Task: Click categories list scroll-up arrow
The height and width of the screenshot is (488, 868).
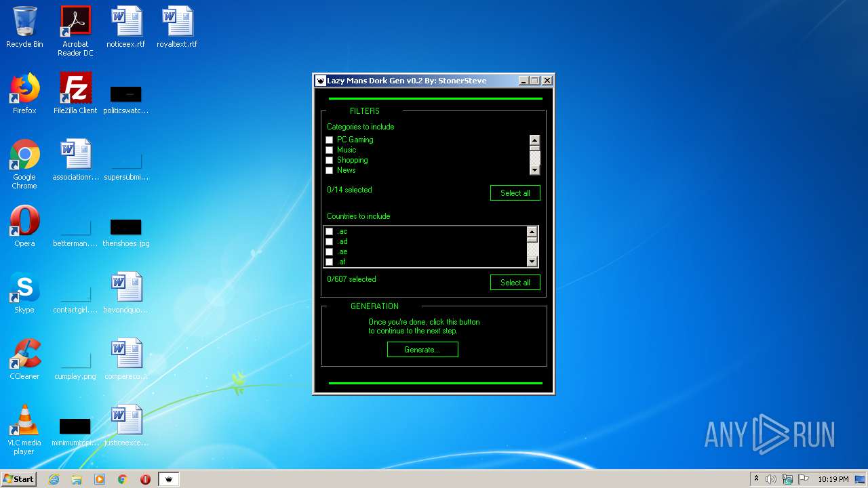Action: tap(534, 141)
